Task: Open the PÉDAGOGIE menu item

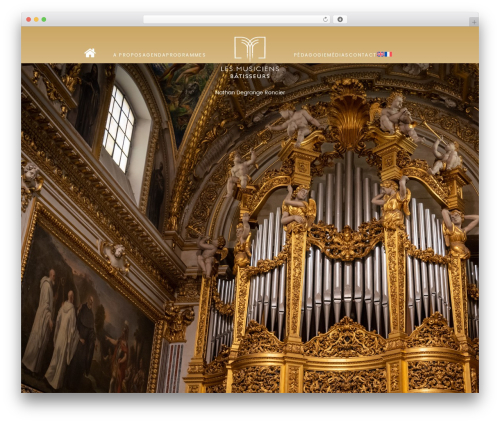Action: pyautogui.click(x=309, y=55)
